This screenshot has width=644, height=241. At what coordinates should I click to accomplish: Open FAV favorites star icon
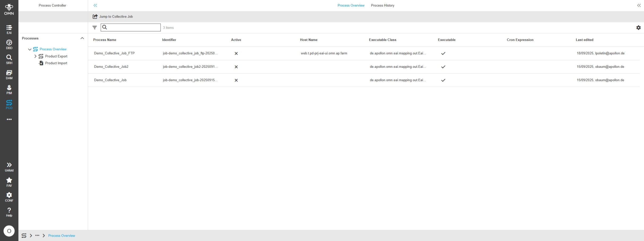pos(9,182)
